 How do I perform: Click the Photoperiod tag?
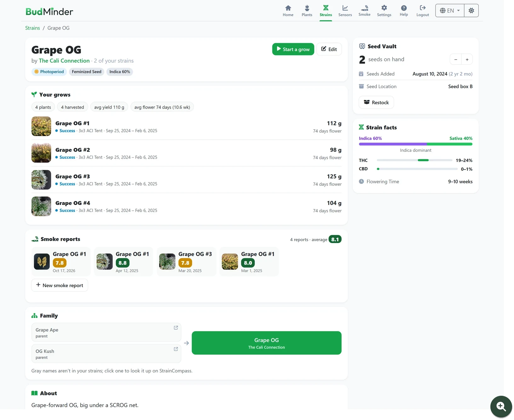49,72
